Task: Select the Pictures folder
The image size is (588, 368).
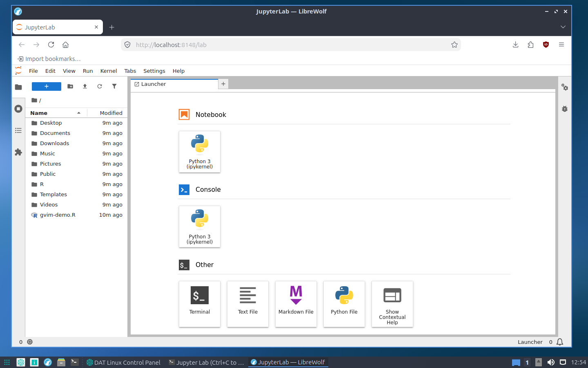Action: [x=76, y=164]
